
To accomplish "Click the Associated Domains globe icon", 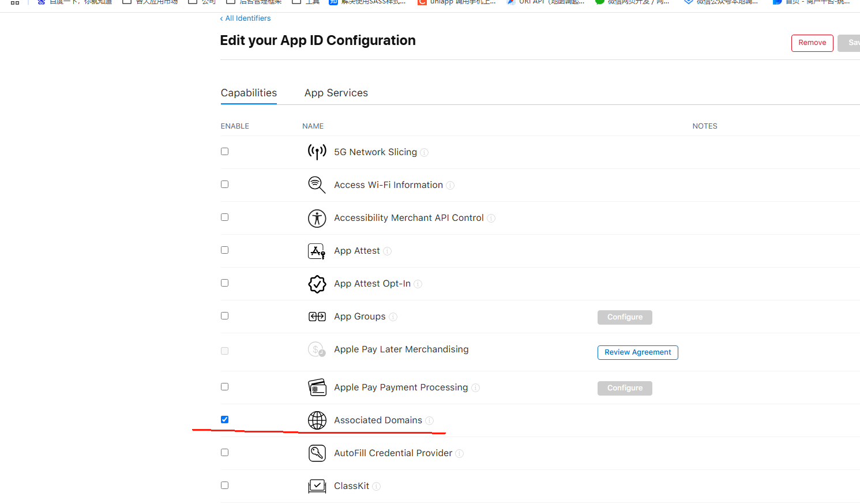I will click(x=317, y=420).
